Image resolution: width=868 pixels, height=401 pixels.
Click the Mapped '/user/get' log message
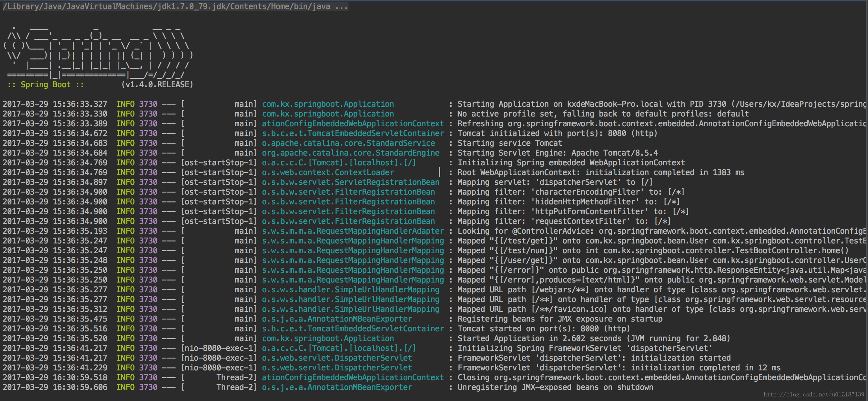[x=662, y=261]
